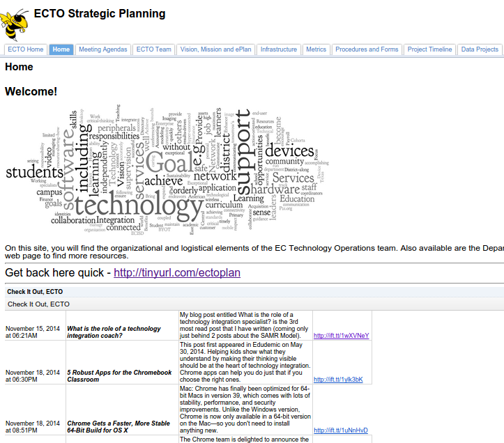Follow the ift.tt/1ylk3bK link
This screenshot has width=504, height=443.
coord(338,380)
